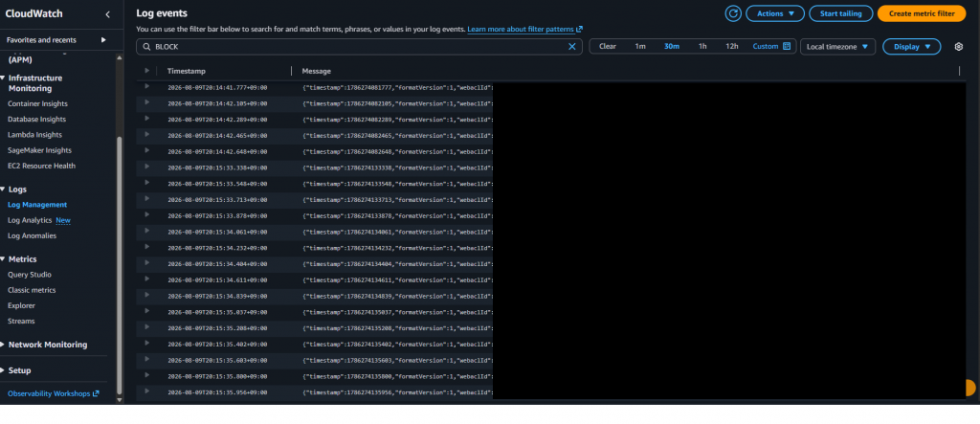Open Lambda Insights

[x=34, y=134]
